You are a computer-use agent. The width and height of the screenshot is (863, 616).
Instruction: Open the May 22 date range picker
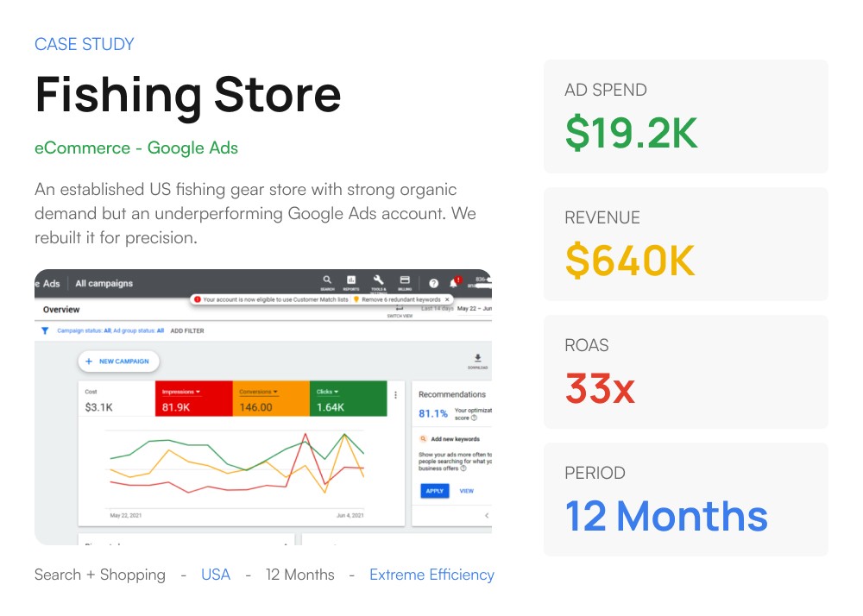(475, 309)
